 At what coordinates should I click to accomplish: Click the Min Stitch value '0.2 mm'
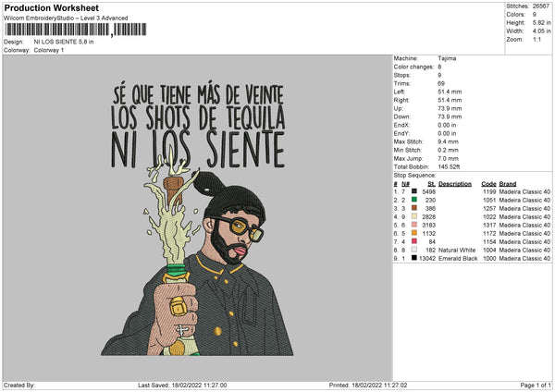click(448, 150)
